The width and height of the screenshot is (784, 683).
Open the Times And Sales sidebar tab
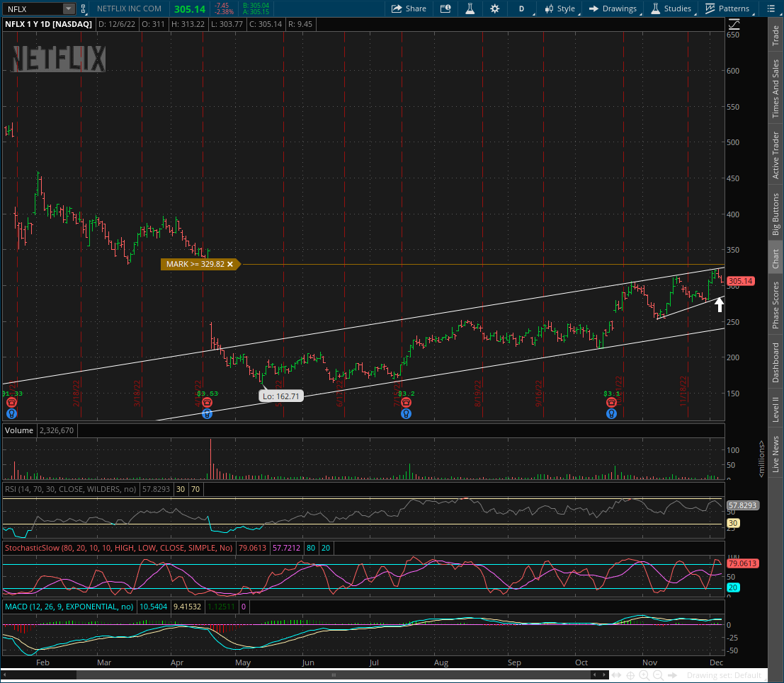point(776,88)
